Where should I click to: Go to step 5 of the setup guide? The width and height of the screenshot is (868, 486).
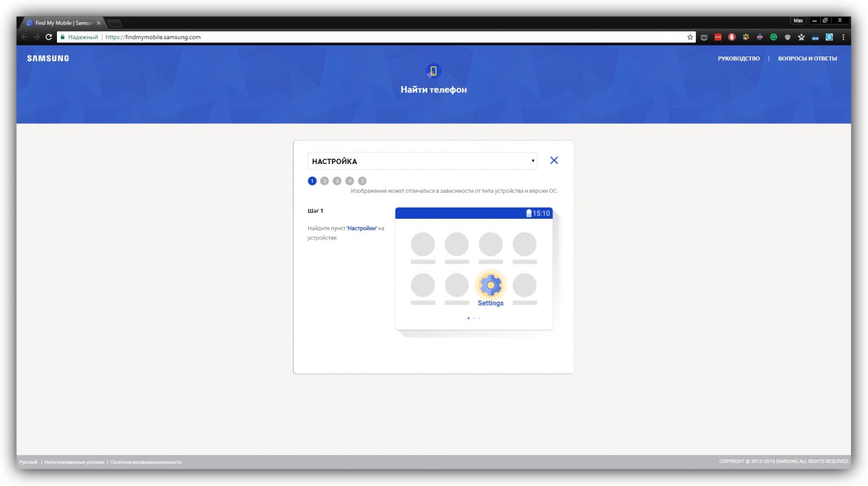[x=362, y=181]
